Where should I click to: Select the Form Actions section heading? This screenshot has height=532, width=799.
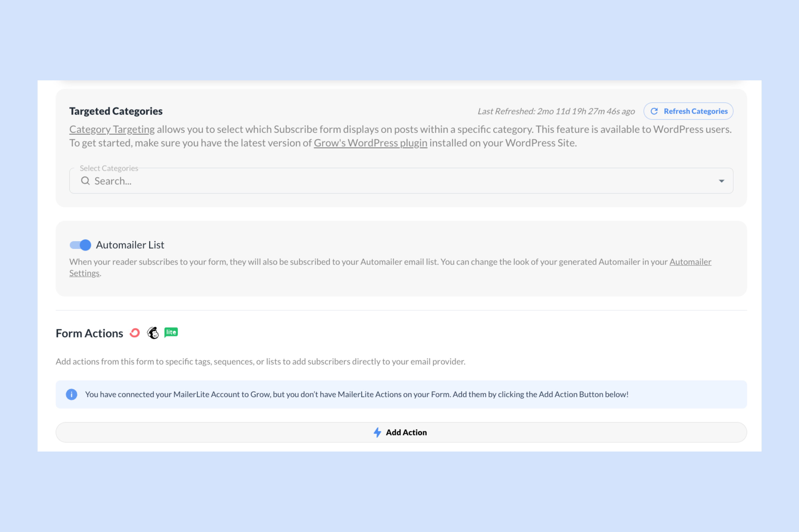click(x=89, y=333)
